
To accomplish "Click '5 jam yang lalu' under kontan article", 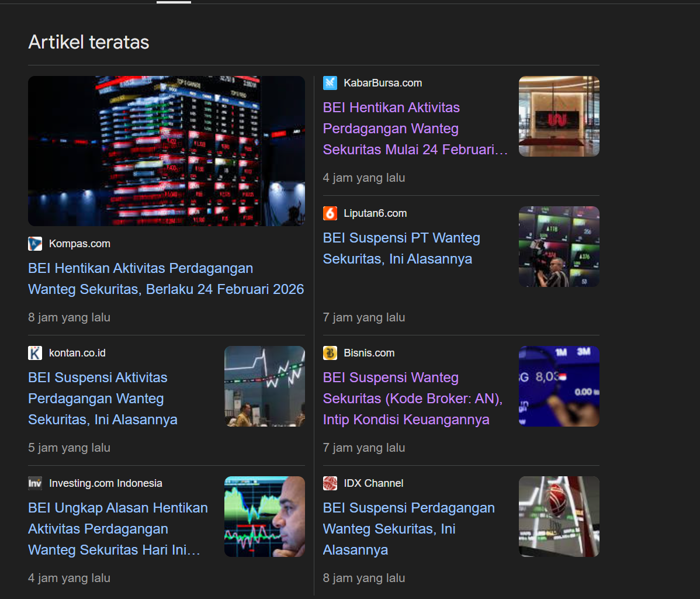I will point(69,448).
